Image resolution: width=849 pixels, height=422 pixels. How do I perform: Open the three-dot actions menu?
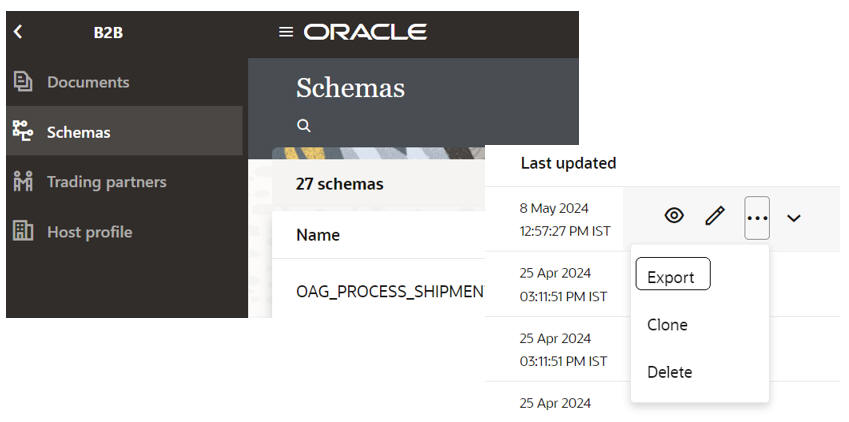757,217
